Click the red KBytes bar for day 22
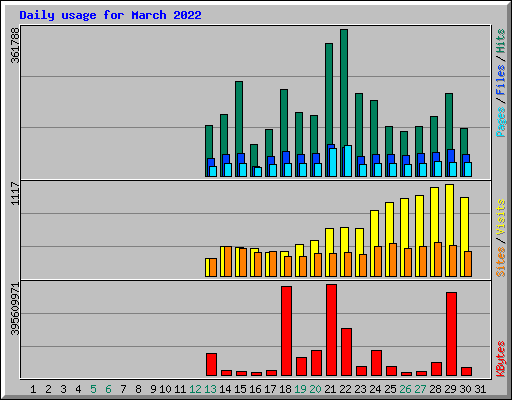 346,352
